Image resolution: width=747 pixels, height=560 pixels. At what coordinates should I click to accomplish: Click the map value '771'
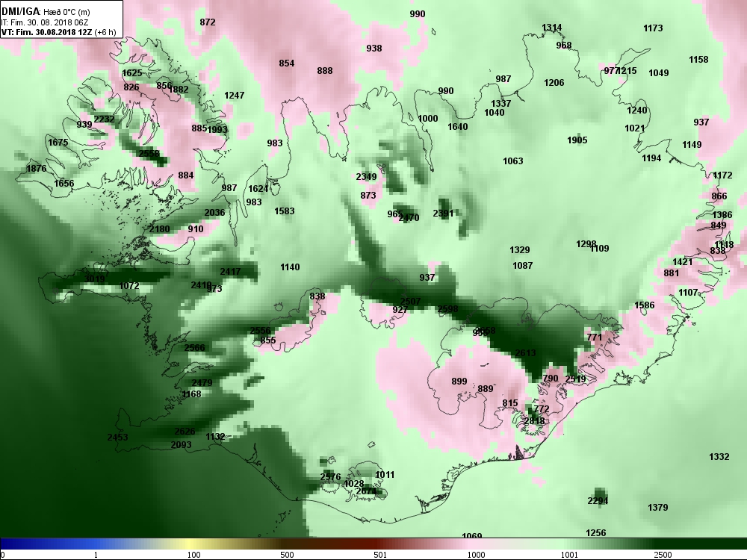pyautogui.click(x=595, y=337)
